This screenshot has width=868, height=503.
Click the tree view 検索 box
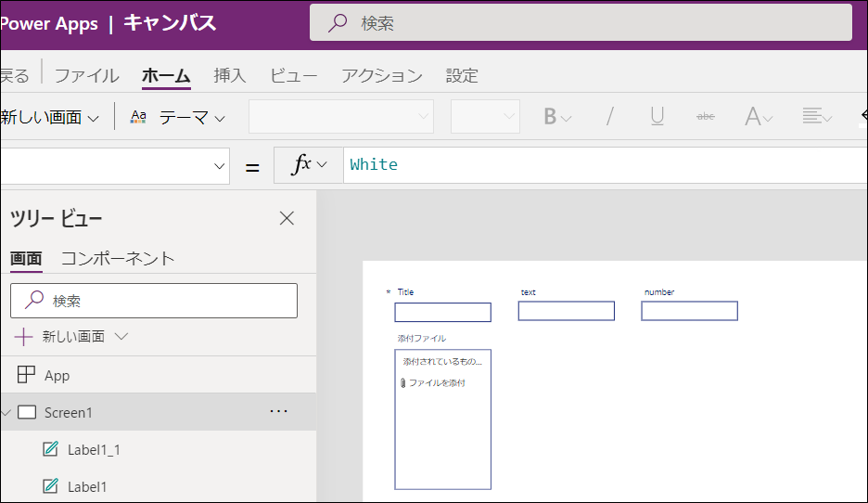point(154,301)
